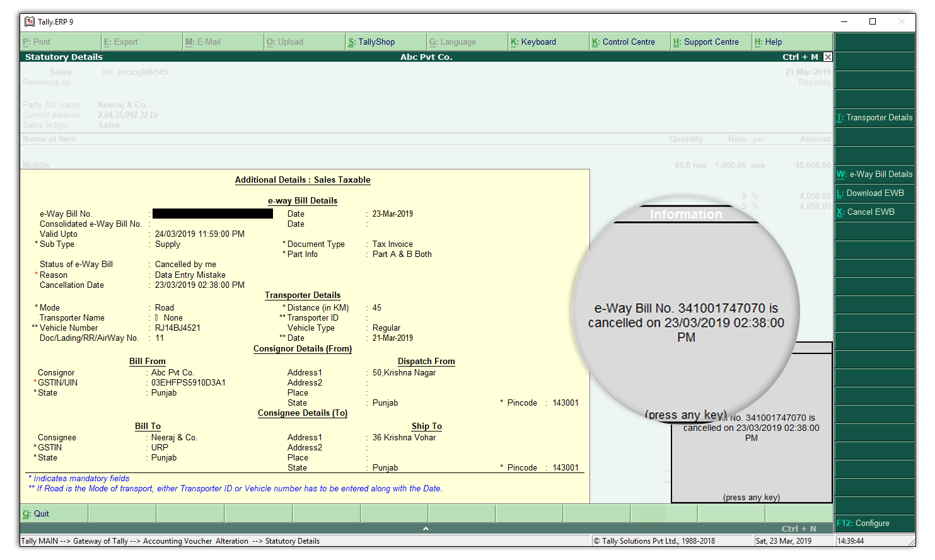This screenshot has height=560, width=935.
Task: Click the Download EWB button
Action: point(874,193)
